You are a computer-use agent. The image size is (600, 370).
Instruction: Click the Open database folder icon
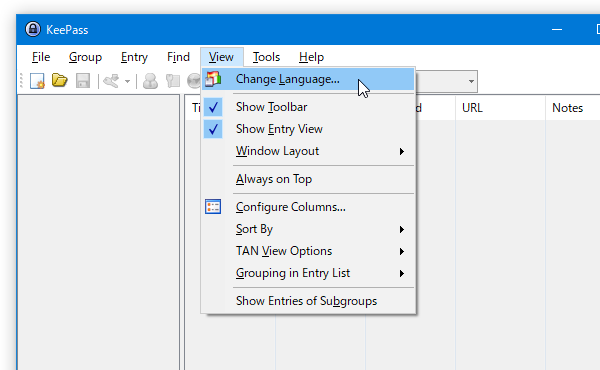click(x=60, y=80)
